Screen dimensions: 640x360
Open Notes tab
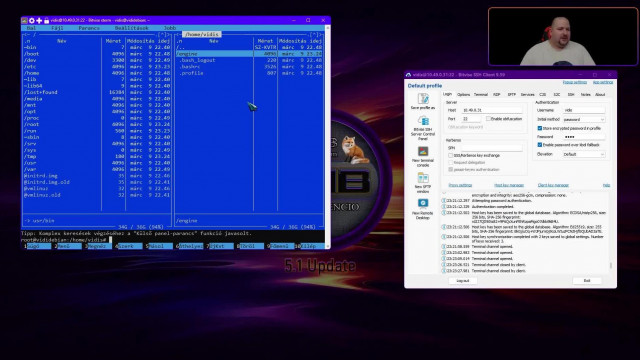tap(585, 95)
